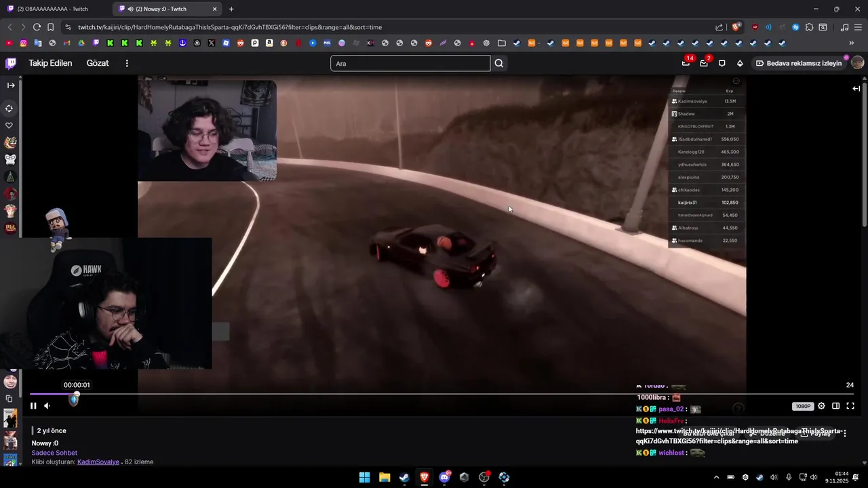Open the Windows Start menu

(x=364, y=477)
